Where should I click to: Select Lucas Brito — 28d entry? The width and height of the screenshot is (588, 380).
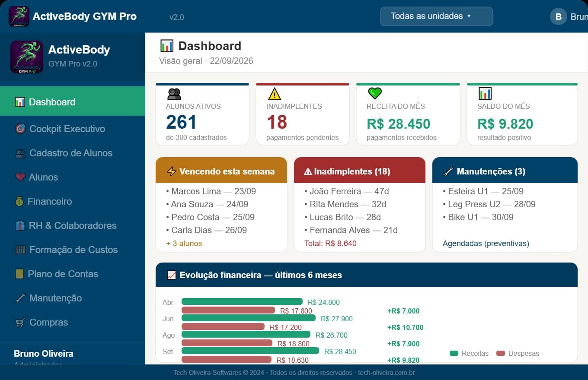tap(342, 217)
